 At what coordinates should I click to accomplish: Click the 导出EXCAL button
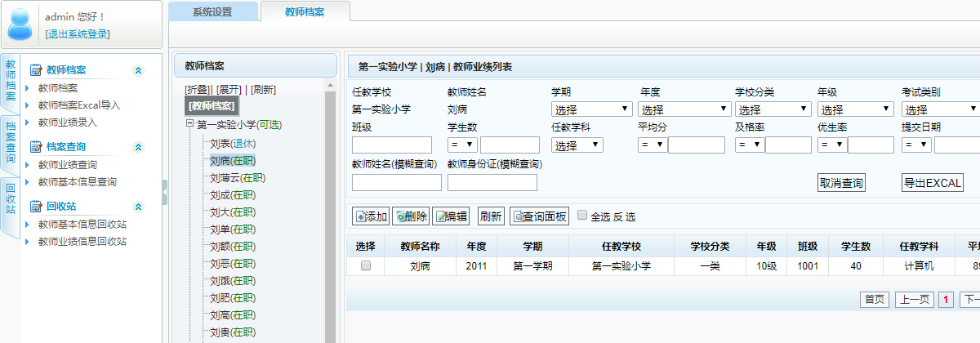pos(933,183)
